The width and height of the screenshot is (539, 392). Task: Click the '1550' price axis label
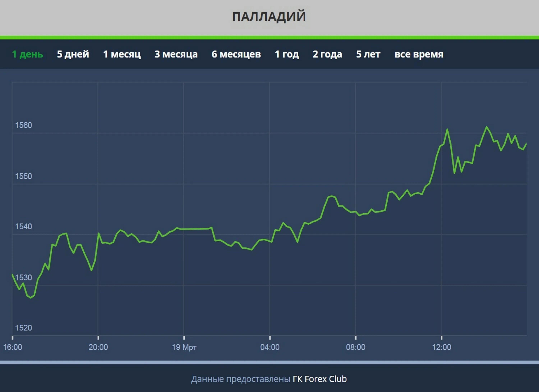[24, 176]
